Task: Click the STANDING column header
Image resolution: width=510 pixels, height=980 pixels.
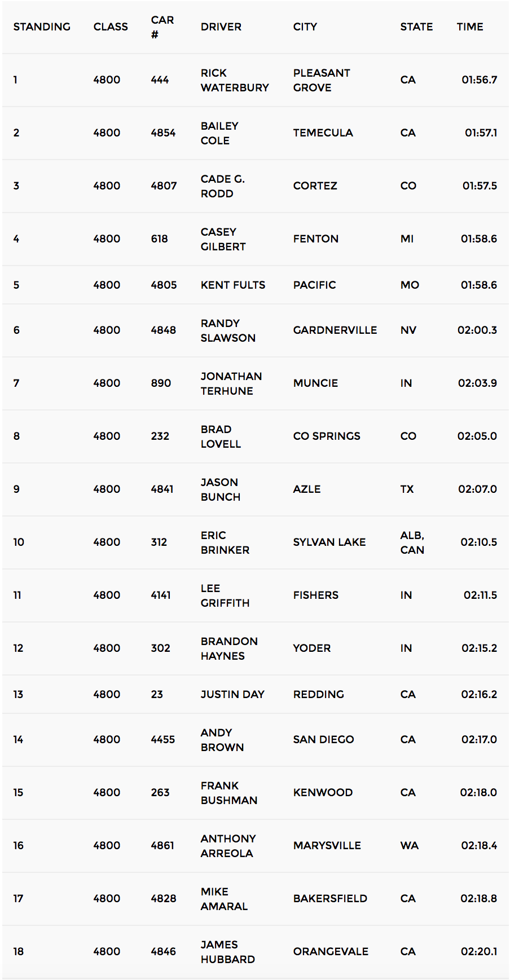Action: pos(42,27)
